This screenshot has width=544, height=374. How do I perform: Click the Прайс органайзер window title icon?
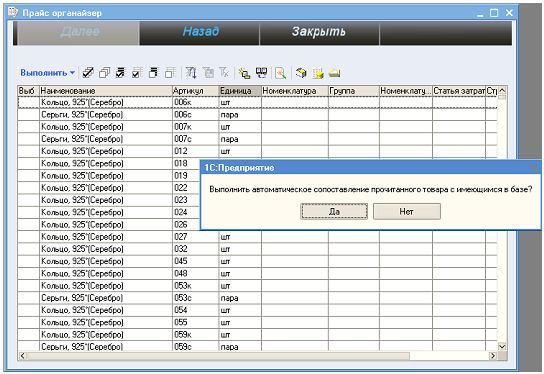click(x=13, y=12)
